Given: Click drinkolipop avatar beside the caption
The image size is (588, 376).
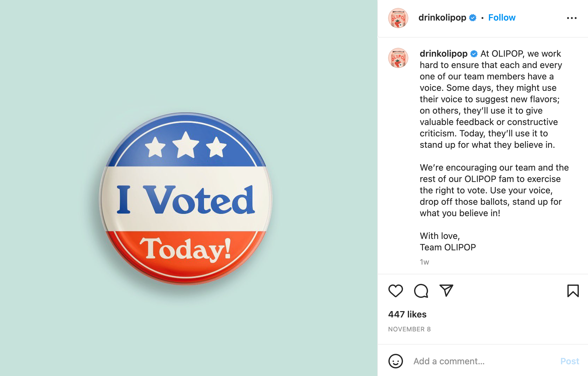Looking at the screenshot, I should tap(398, 58).
